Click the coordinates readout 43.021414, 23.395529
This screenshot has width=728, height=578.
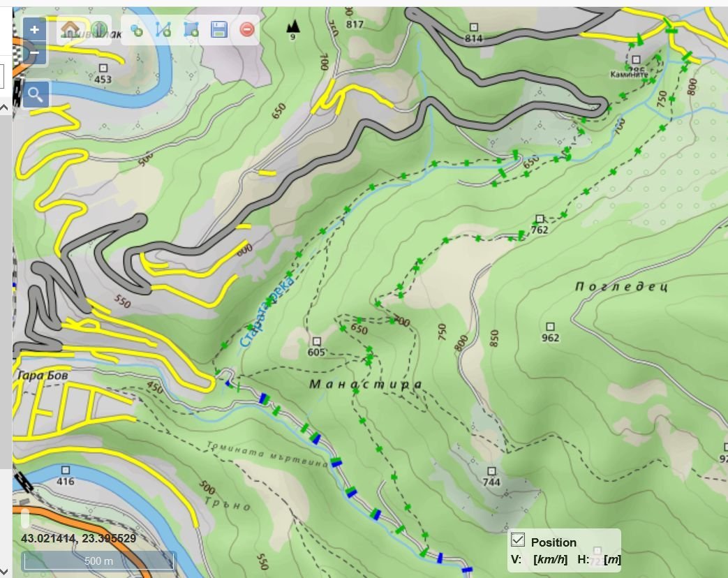78,538
